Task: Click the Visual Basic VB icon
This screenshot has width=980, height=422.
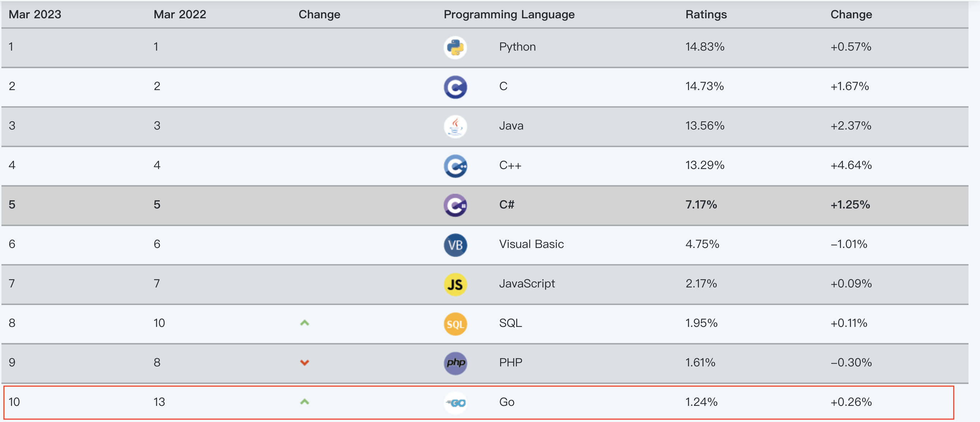Action: point(455,245)
